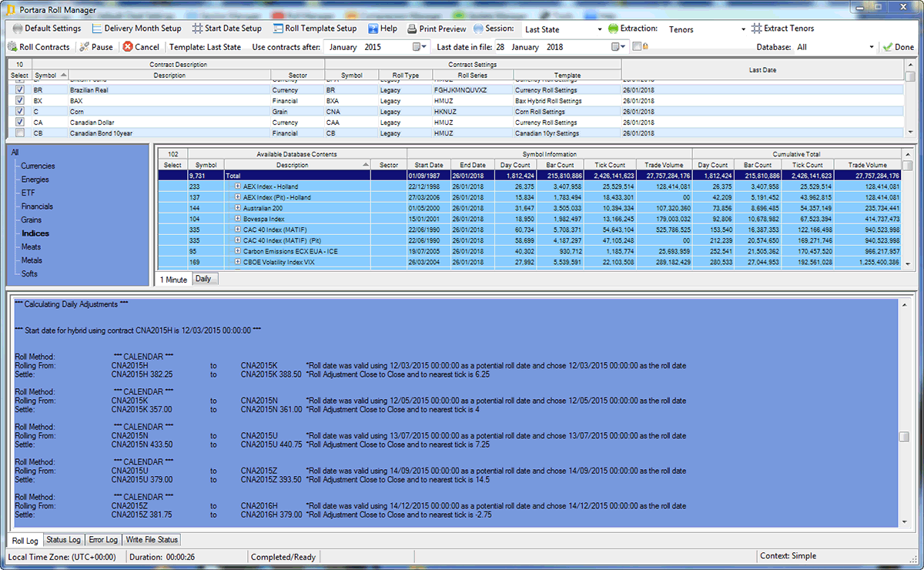Screen dimensions: 924x570
Task: Open Delivery Month Setup
Action: [x=137, y=28]
